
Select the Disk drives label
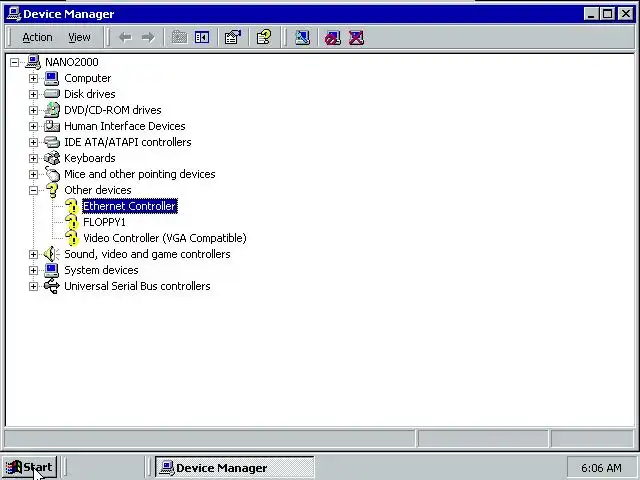point(90,94)
